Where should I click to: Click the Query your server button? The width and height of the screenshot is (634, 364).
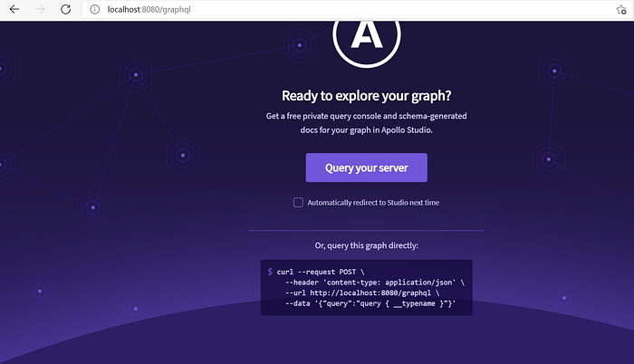pos(366,168)
